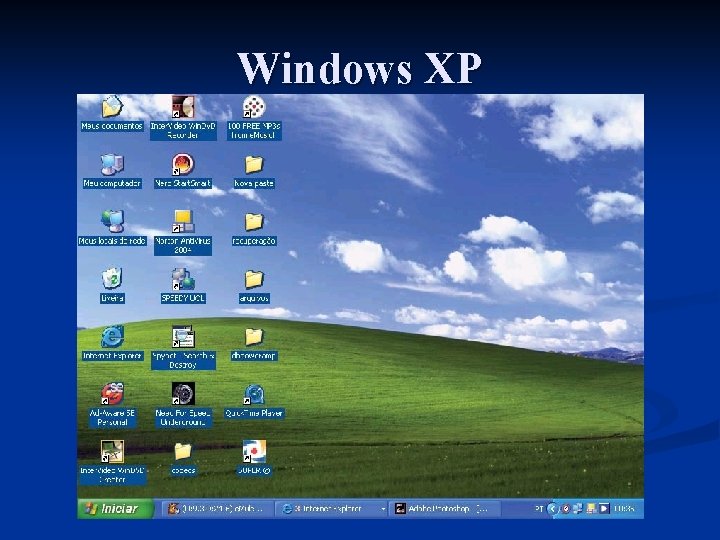The width and height of the screenshot is (720, 540).
Task: Click the Iniciar start button
Action: click(115, 509)
